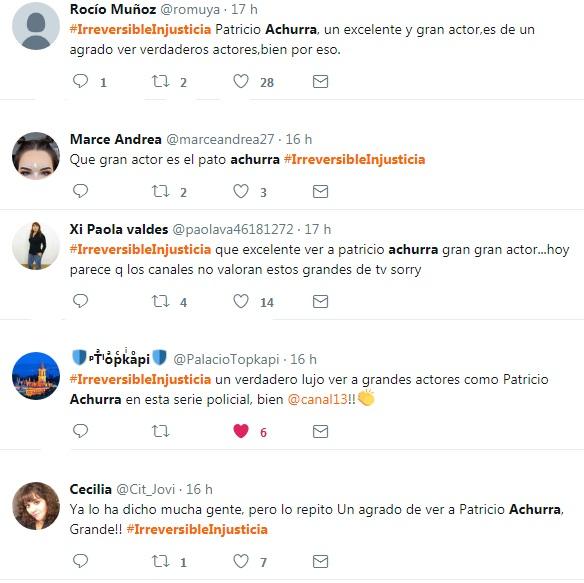
Task: Like Marce Andrea's tweet with 3 likes
Action: [x=241, y=191]
